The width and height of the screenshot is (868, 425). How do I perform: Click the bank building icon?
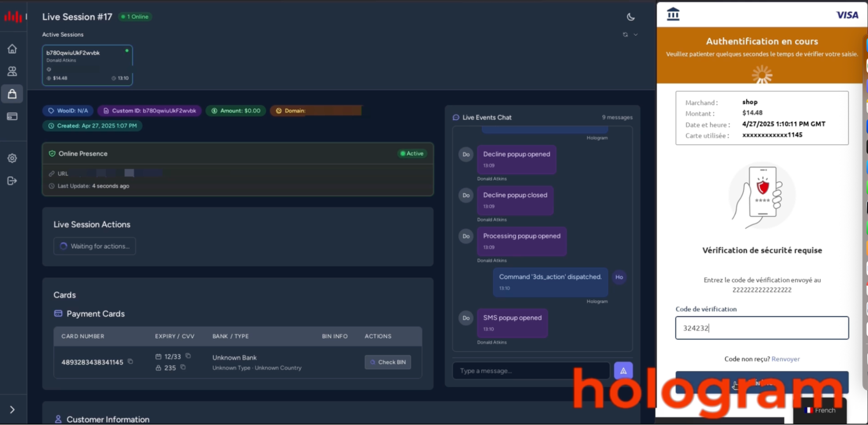point(673,14)
